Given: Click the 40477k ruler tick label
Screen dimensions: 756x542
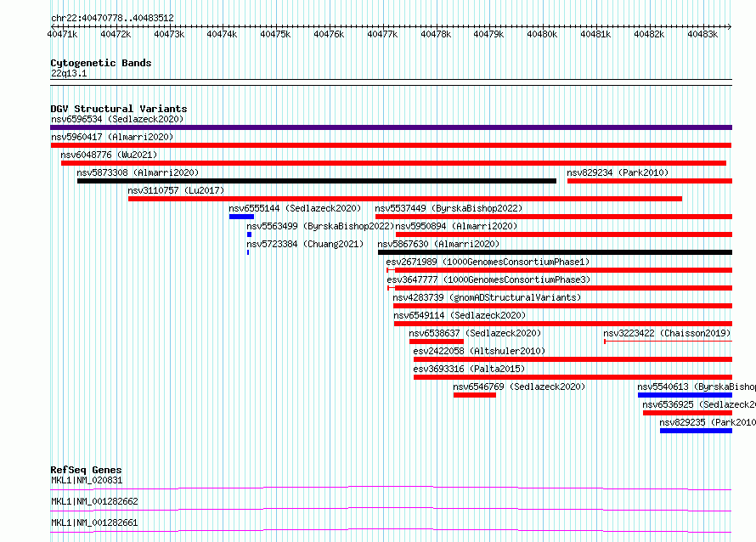Looking at the screenshot, I should [382, 34].
